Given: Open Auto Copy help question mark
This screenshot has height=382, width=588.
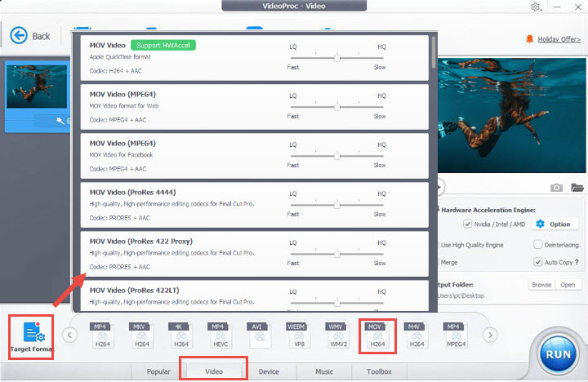Looking at the screenshot, I should coord(577,262).
